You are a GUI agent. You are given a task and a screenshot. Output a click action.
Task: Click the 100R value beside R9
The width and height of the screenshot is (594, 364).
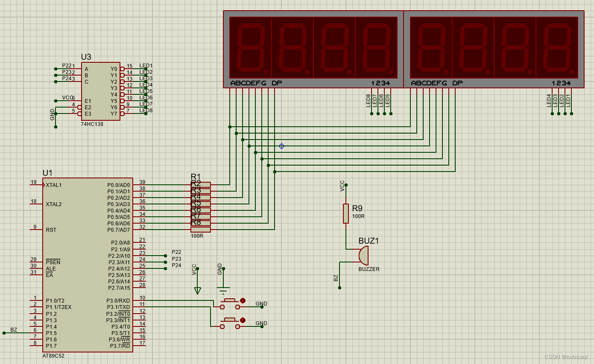tap(359, 216)
